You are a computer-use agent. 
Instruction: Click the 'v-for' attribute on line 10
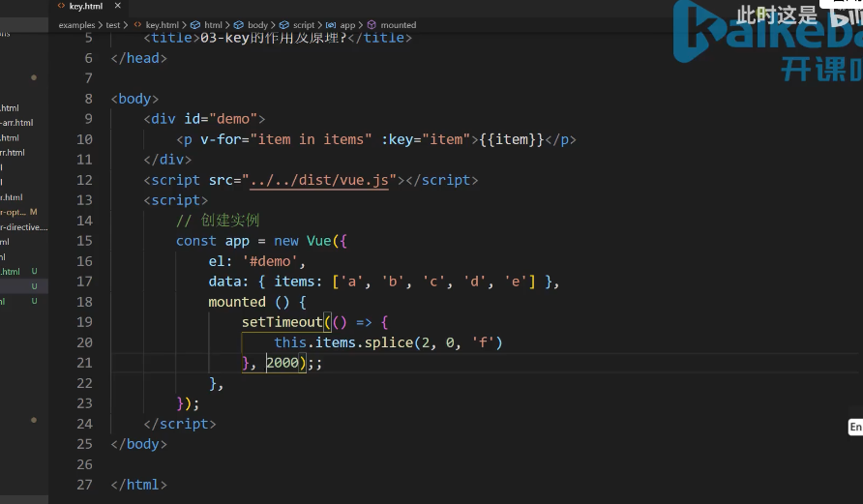click(222, 139)
